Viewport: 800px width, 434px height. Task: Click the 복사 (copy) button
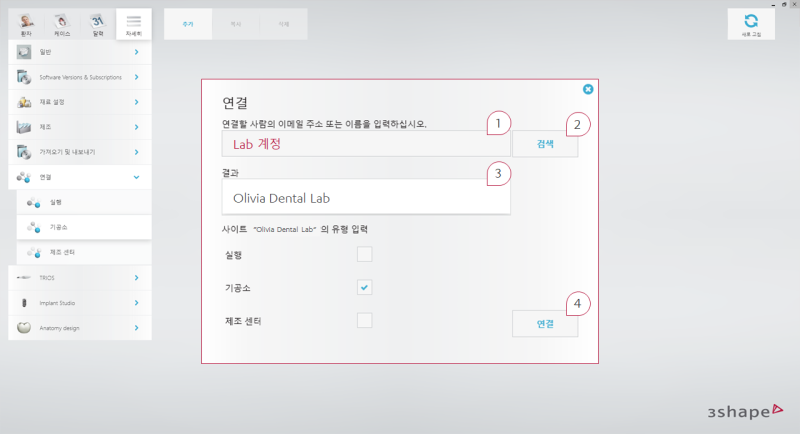coord(236,24)
